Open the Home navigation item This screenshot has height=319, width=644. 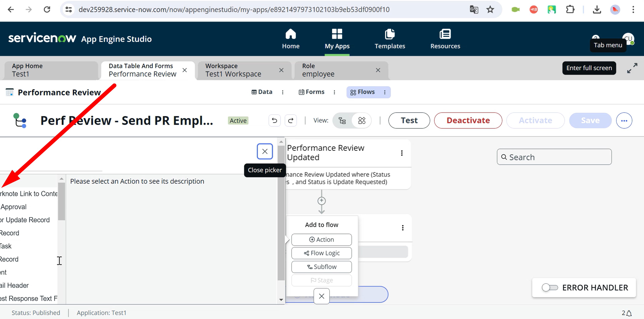(290, 39)
